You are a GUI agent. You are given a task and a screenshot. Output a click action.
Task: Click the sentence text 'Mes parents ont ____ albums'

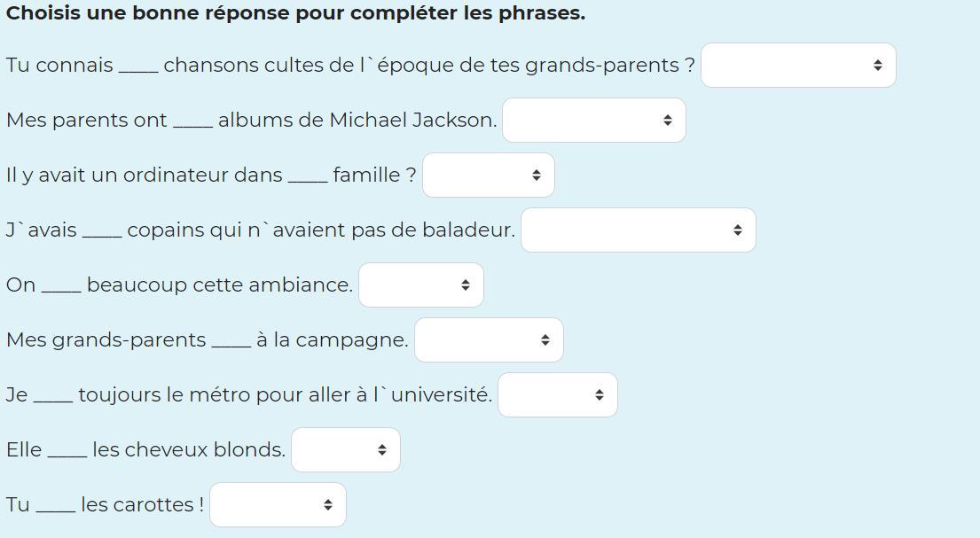(x=251, y=121)
